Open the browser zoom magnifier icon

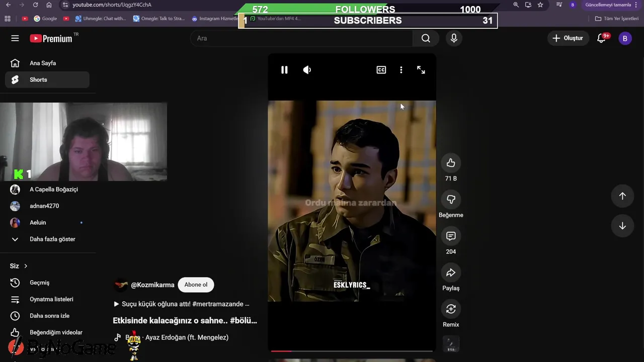pos(516,5)
